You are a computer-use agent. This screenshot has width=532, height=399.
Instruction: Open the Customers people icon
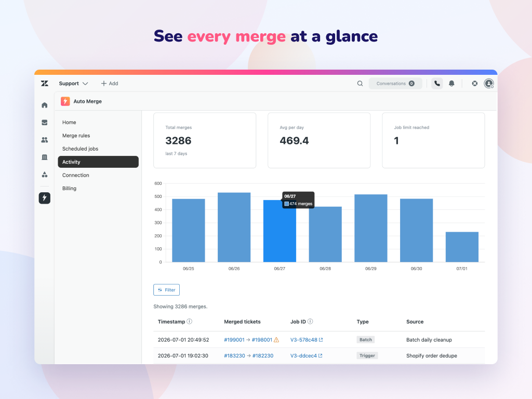[45, 140]
